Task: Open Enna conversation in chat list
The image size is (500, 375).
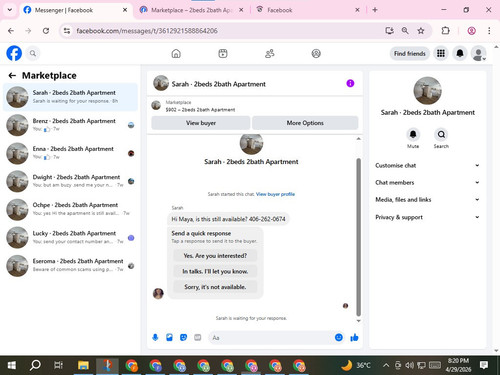Action: [x=70, y=153]
